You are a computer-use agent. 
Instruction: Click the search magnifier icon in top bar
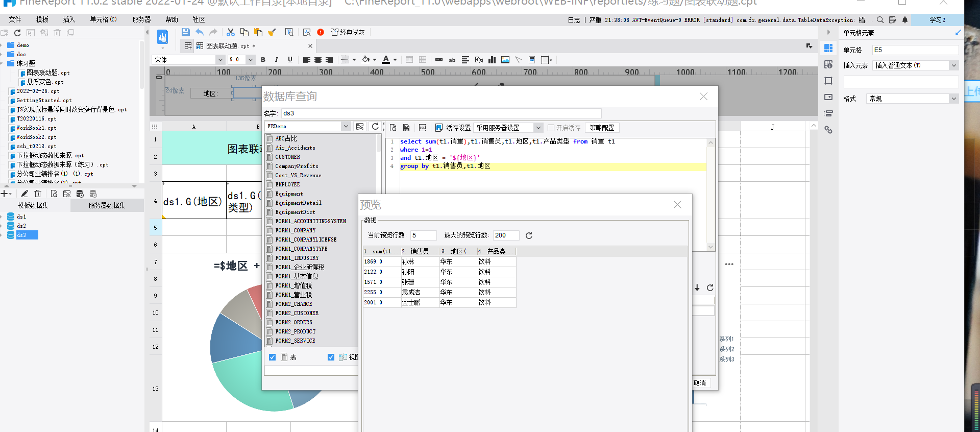pos(880,20)
